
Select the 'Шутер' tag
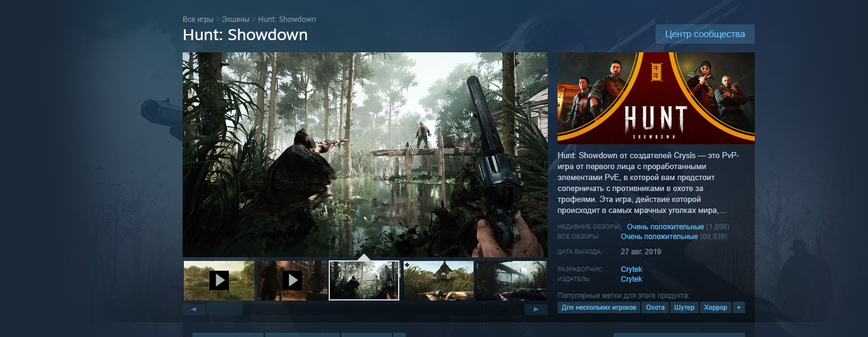pos(685,308)
